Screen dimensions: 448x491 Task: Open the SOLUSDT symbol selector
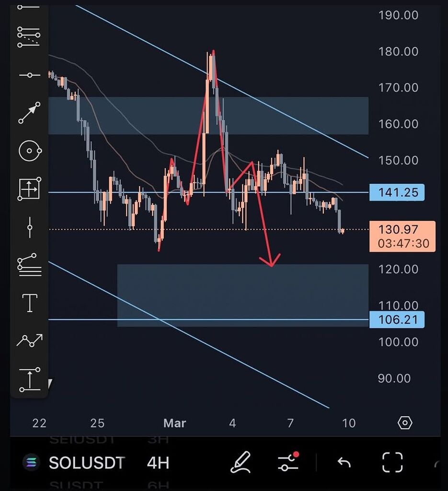[86, 463]
